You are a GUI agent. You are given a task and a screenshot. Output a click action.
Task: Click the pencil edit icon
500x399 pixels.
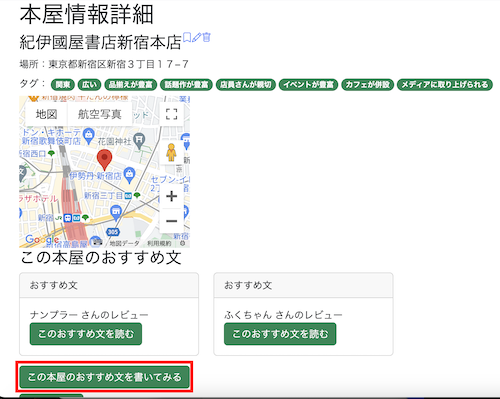[197, 37]
